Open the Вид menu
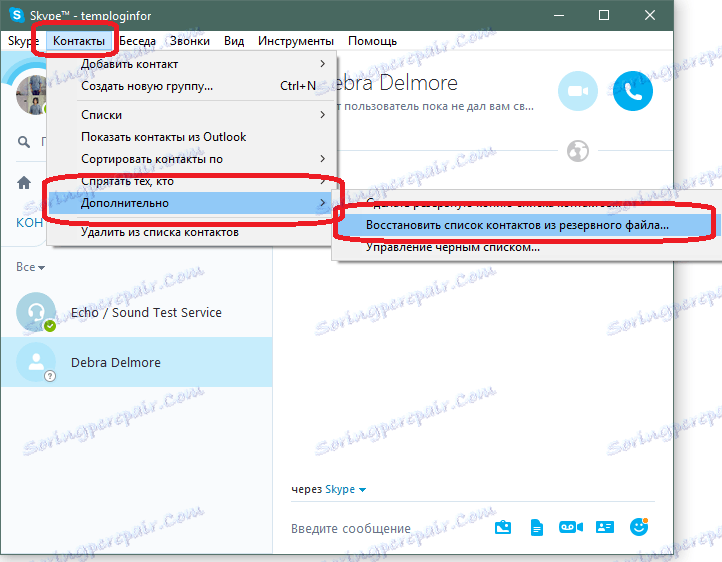 coord(234,41)
